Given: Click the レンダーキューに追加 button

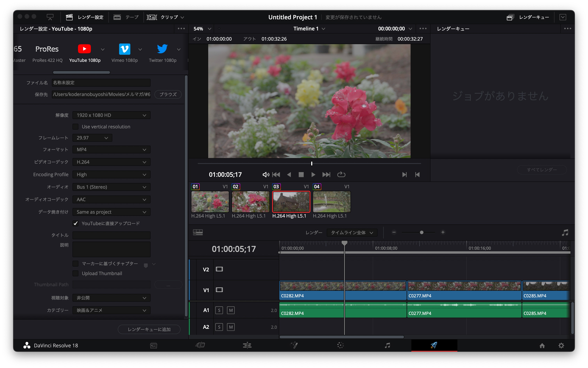Looking at the screenshot, I should tap(149, 329).
